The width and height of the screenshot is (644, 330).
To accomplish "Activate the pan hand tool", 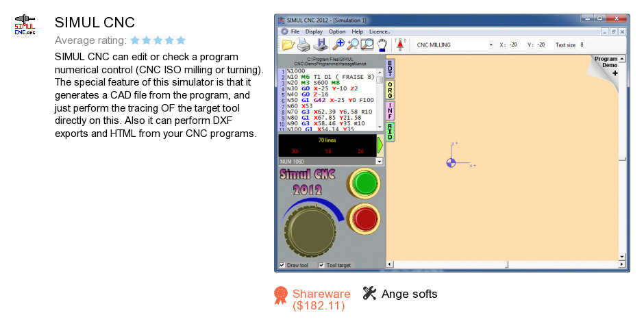I will (x=382, y=45).
